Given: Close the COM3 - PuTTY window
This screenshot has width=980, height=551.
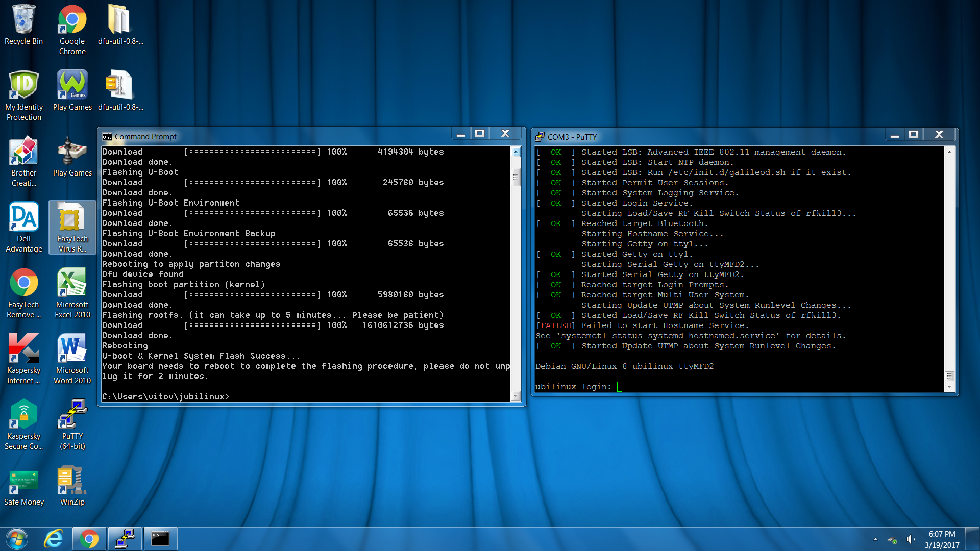Looking at the screenshot, I should tap(939, 135).
